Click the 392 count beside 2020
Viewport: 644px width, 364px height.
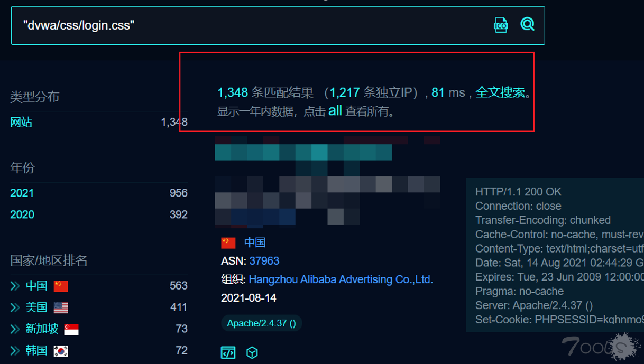click(x=179, y=214)
